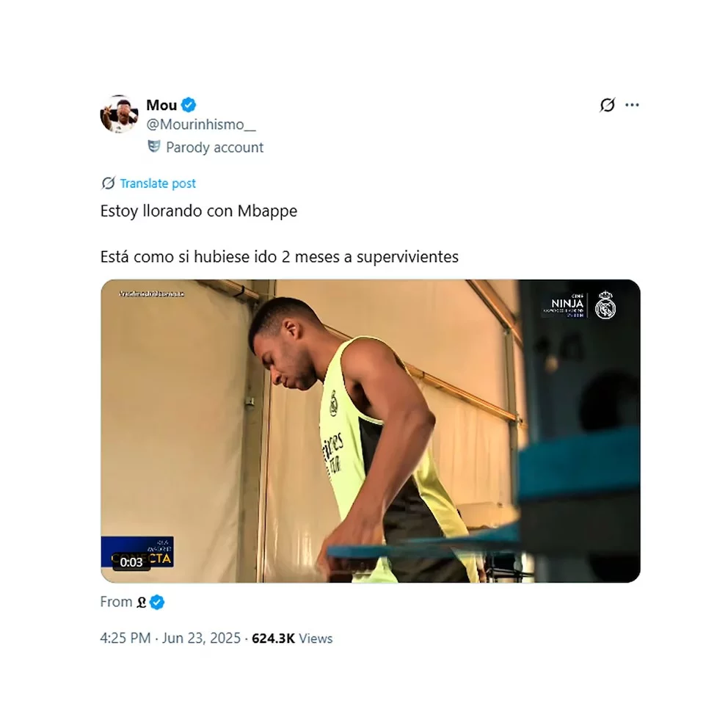Open the Grok icon at top right
This screenshot has height=728, width=728.
click(x=607, y=105)
